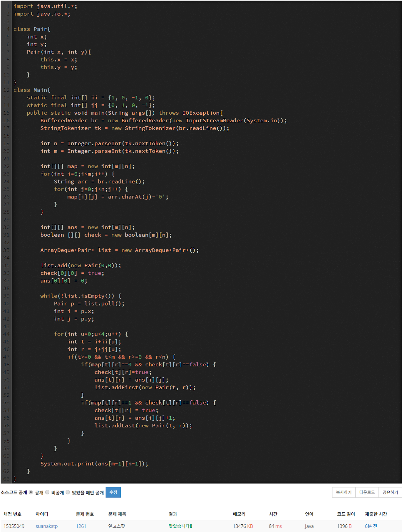Screen dimensions: 402x532
Task: Click the StringTokenizer tk declaration line
Action: coord(135,128)
